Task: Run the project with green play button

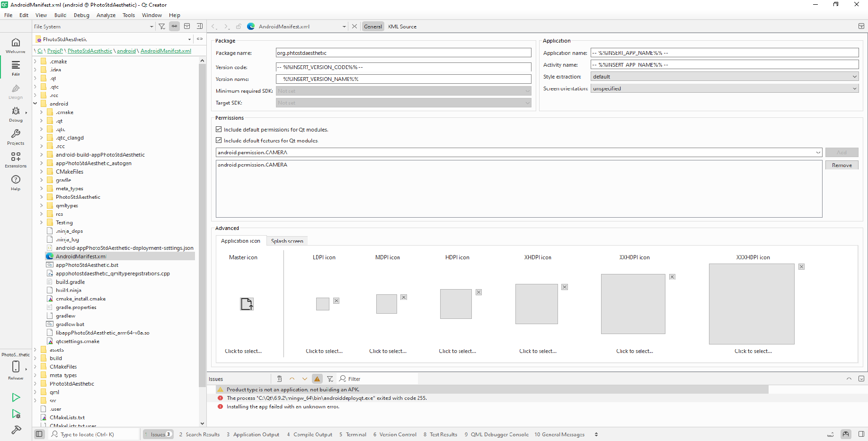Action: [x=16, y=397]
